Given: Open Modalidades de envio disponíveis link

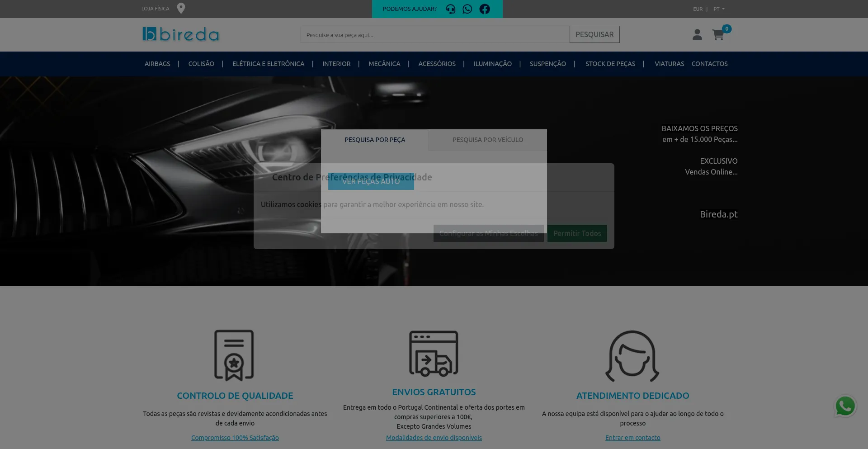Looking at the screenshot, I should (434, 438).
